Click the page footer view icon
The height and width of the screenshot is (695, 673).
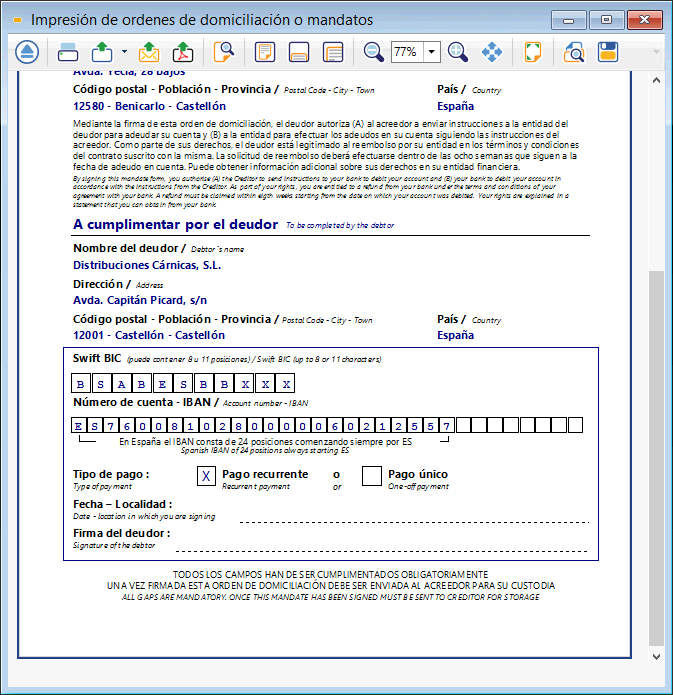coord(299,52)
